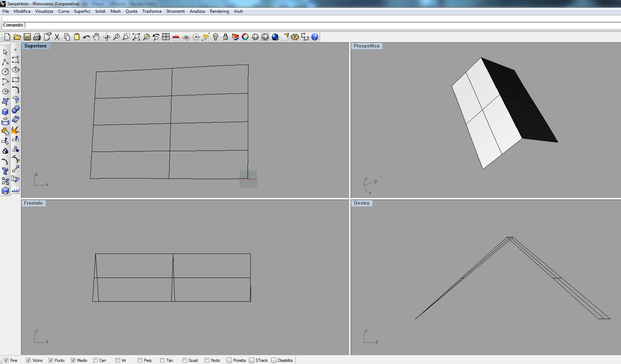Viewport: 621px width, 364px height.
Task: Select the Text object tool
Action: click(x=5, y=171)
